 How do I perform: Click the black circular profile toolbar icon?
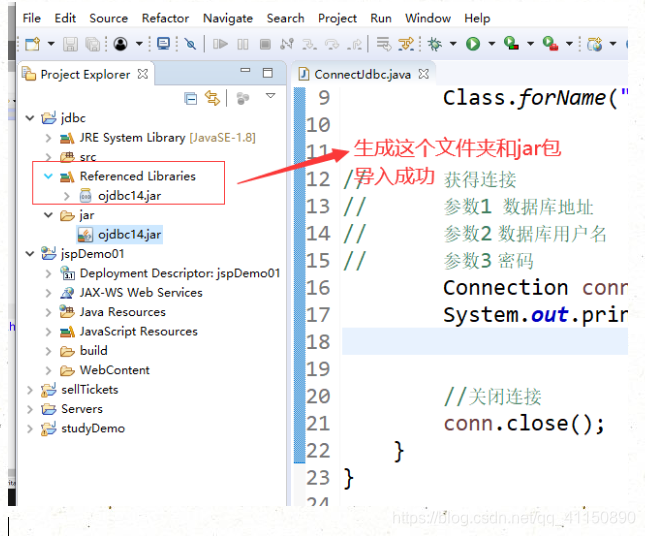(120, 44)
